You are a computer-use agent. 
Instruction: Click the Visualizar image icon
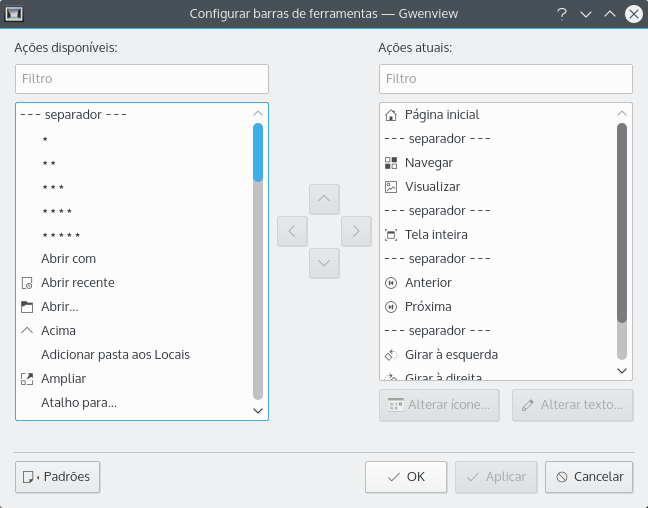coord(391,187)
